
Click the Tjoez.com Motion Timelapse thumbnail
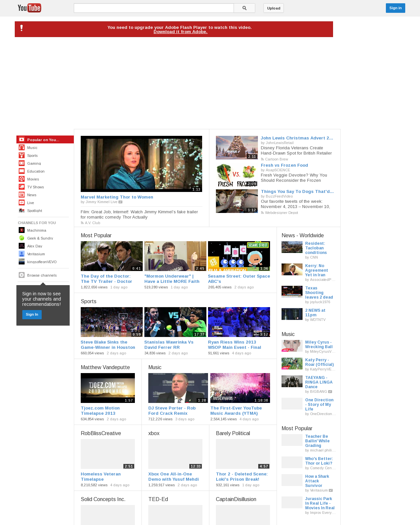pyautogui.click(x=108, y=388)
